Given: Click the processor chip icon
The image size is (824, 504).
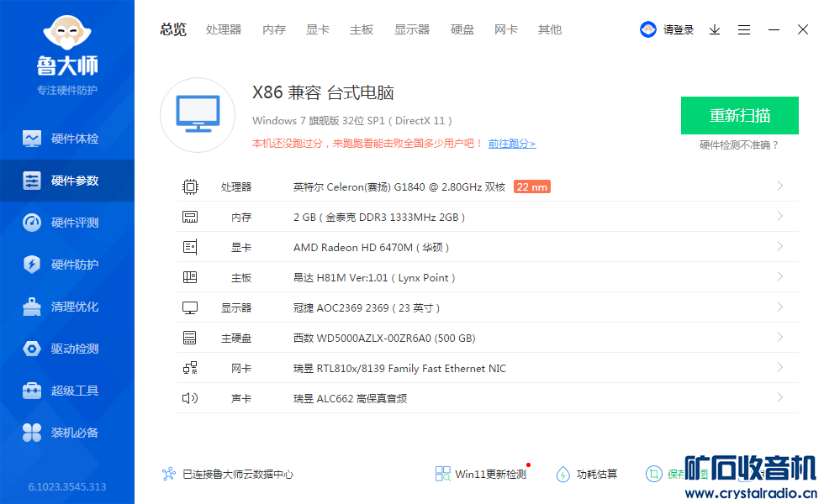Looking at the screenshot, I should (x=190, y=186).
